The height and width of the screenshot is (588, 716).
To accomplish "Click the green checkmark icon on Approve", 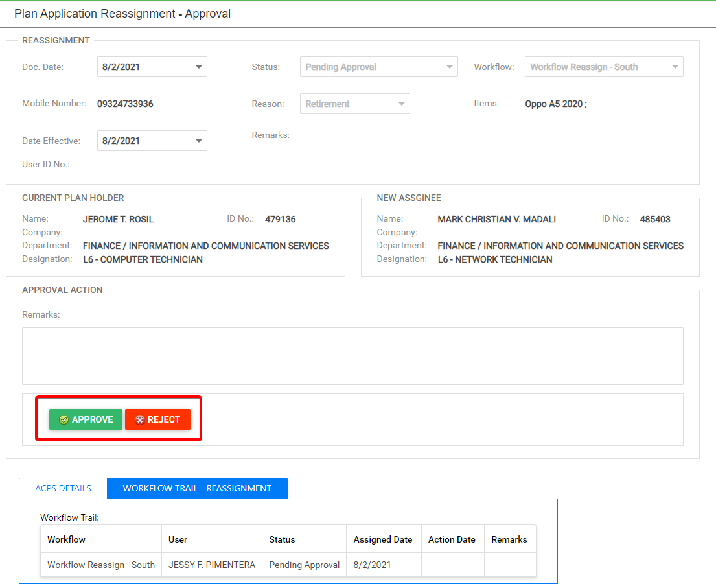I will click(64, 420).
